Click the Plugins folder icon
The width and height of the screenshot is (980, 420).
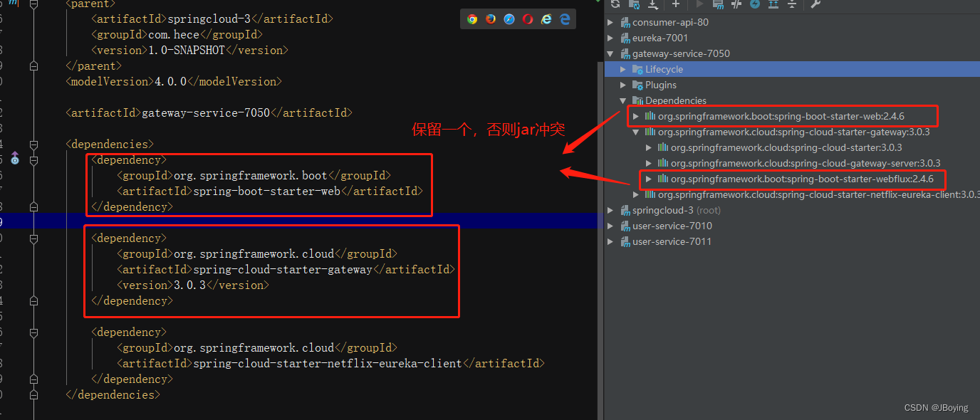click(638, 85)
